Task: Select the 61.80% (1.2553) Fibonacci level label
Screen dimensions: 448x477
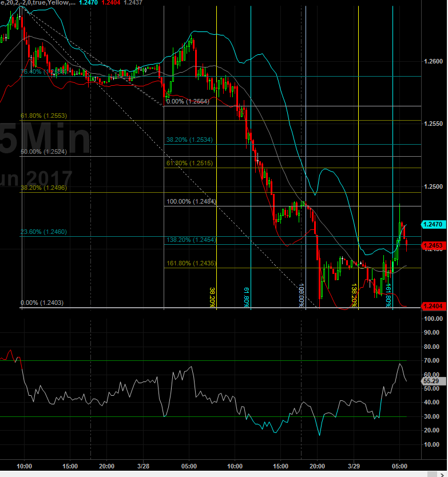Action: pyautogui.click(x=43, y=116)
